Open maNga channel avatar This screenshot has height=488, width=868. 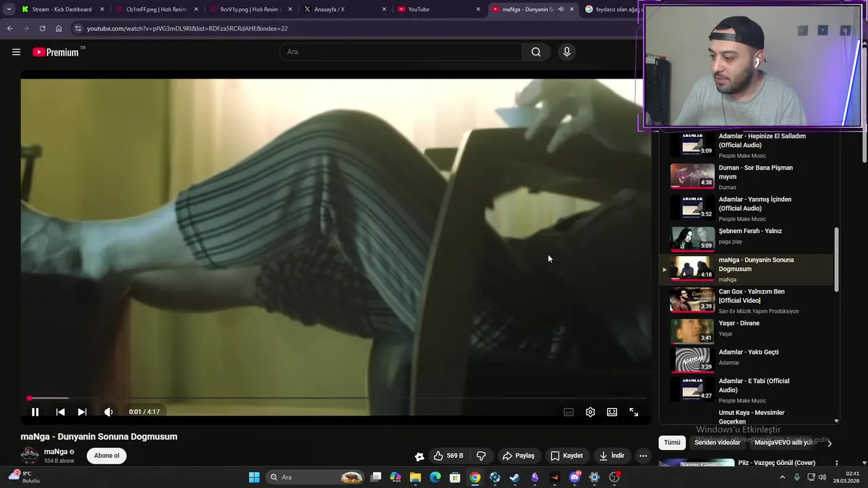[x=30, y=455]
